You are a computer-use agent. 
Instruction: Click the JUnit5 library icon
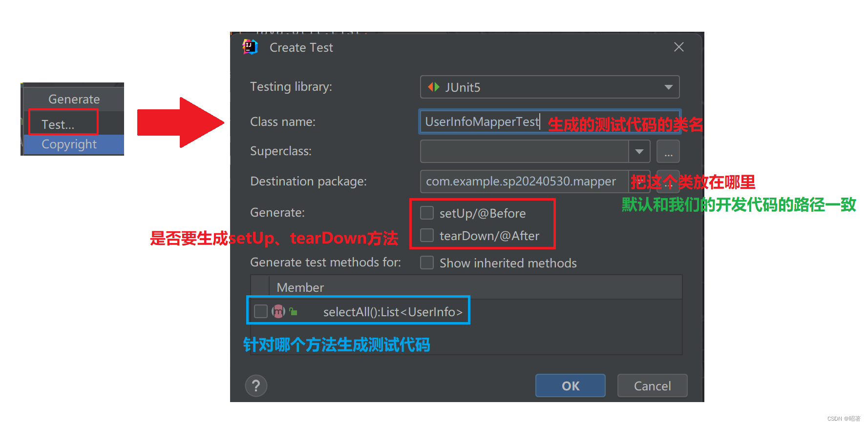(x=434, y=87)
